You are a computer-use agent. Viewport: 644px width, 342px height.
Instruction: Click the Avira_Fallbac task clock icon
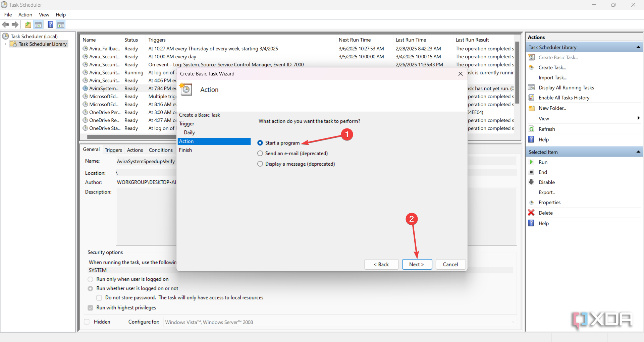point(86,49)
